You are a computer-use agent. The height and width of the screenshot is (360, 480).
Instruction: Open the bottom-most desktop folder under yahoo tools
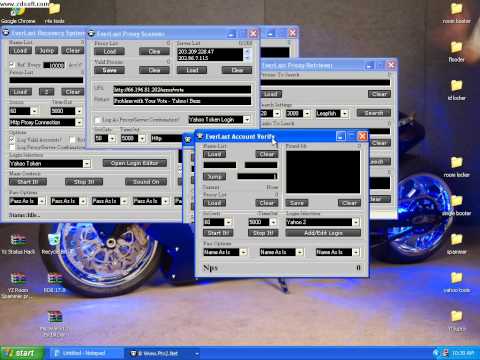click(456, 321)
